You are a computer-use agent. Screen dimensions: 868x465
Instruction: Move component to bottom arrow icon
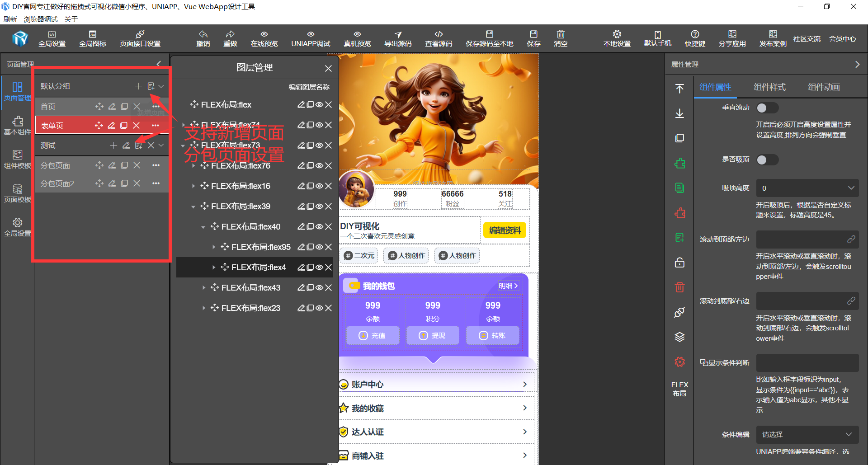coord(679,113)
